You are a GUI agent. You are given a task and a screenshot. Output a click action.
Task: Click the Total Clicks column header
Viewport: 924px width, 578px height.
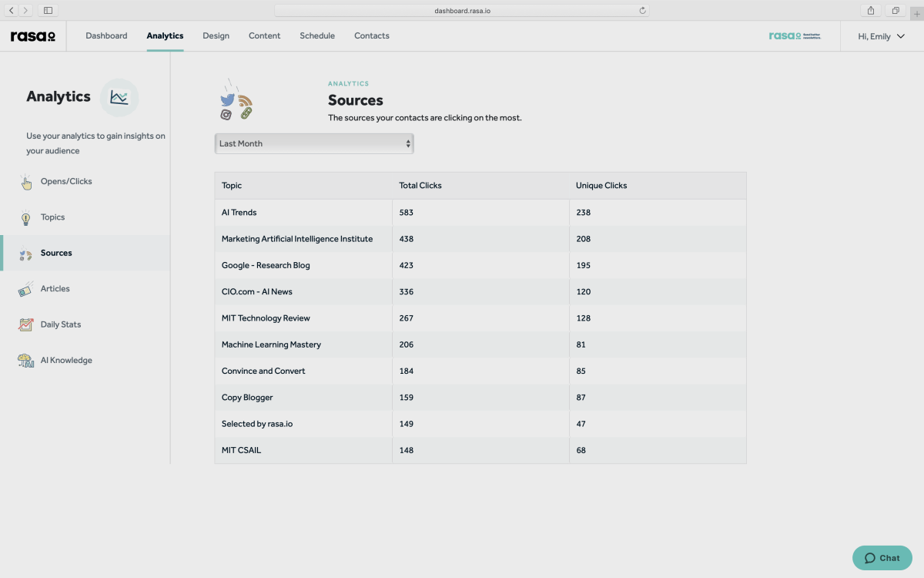click(420, 186)
